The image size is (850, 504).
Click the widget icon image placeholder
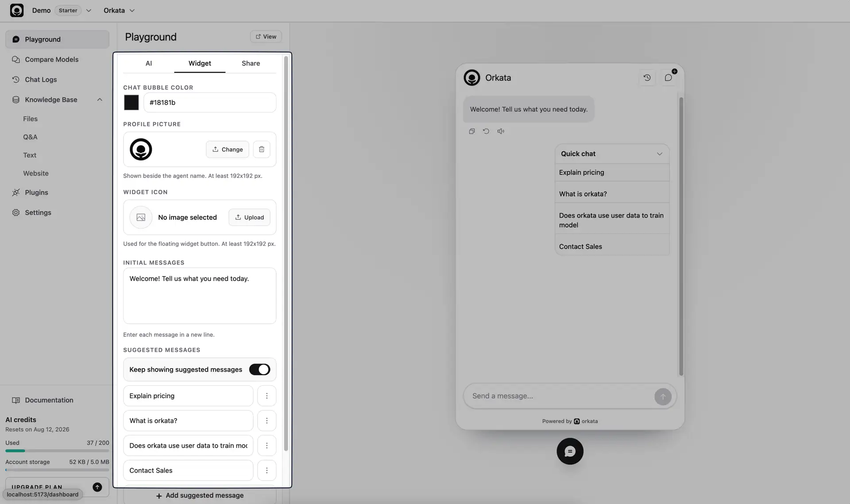pos(141,217)
